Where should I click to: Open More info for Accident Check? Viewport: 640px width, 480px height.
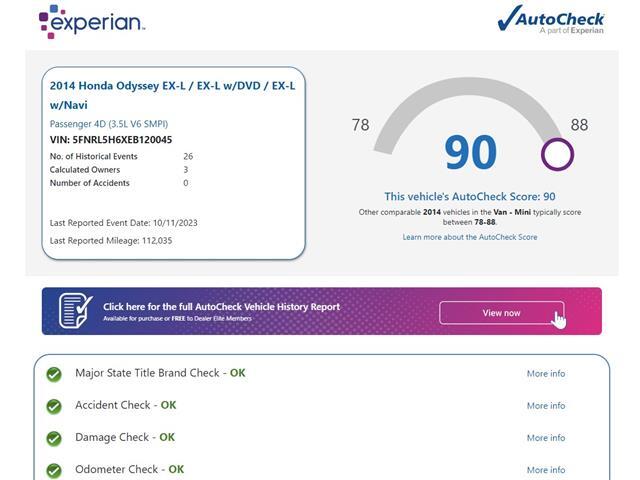pyautogui.click(x=546, y=406)
